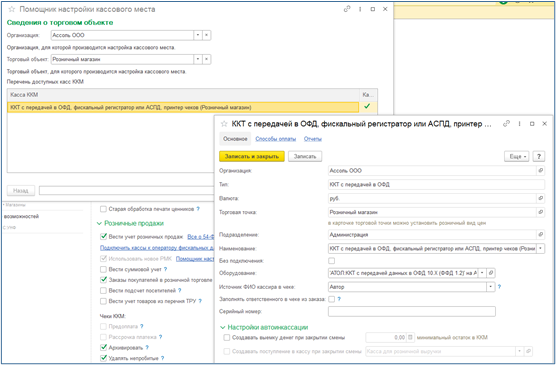The width and height of the screenshot is (556, 365).
Task: Show help for Вести учет товаров из перечня ТРУ
Action: pos(200,301)
